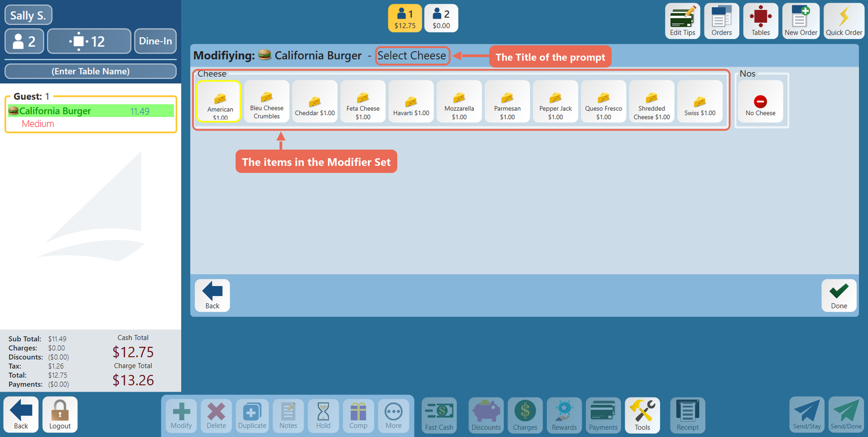Choose Mozzarella cheese option
This screenshot has width=868, height=437.
(459, 102)
